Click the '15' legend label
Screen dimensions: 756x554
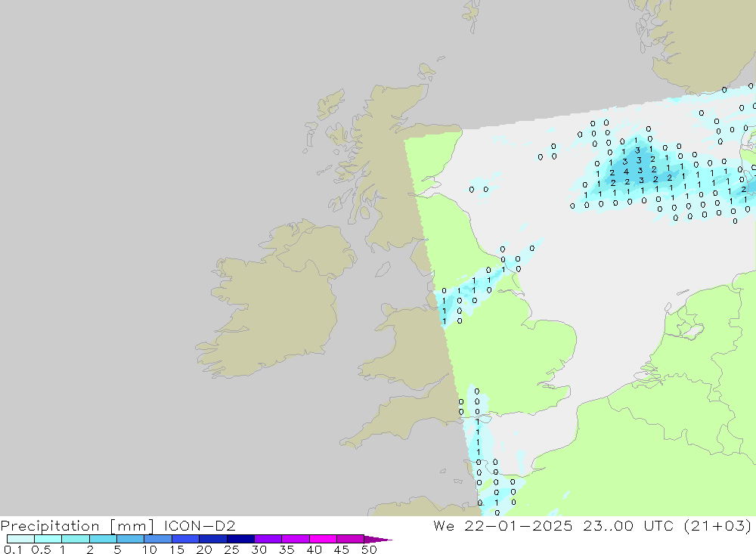pyautogui.click(x=177, y=549)
